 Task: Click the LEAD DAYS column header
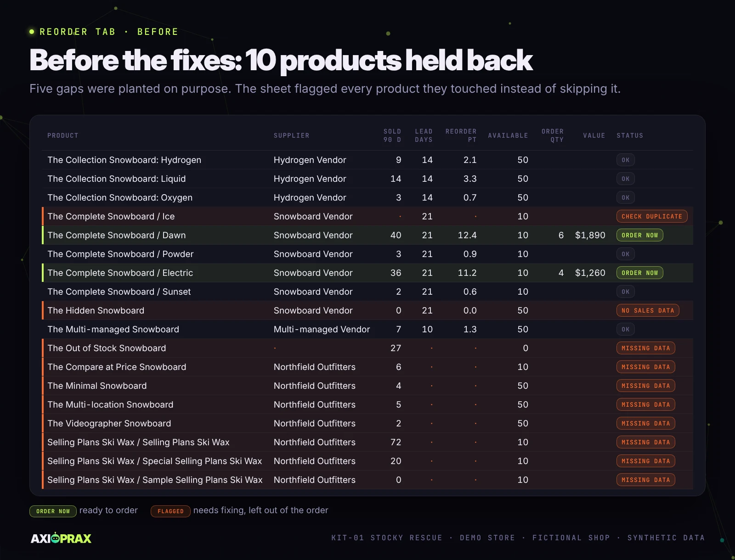pos(424,135)
